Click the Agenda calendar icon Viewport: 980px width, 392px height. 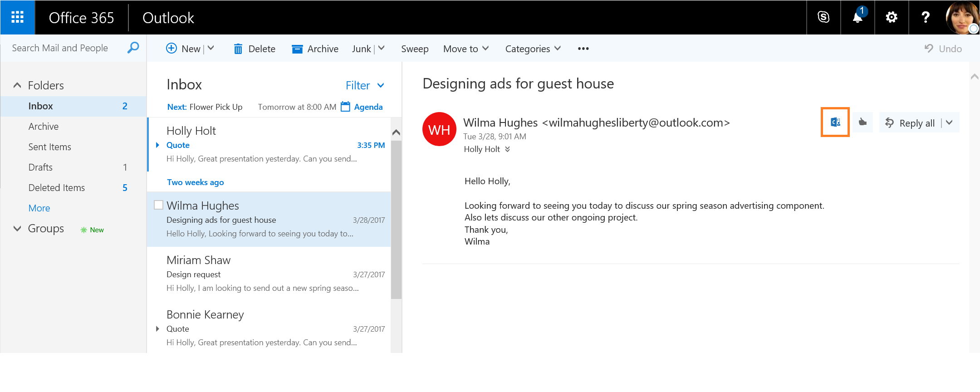(346, 107)
